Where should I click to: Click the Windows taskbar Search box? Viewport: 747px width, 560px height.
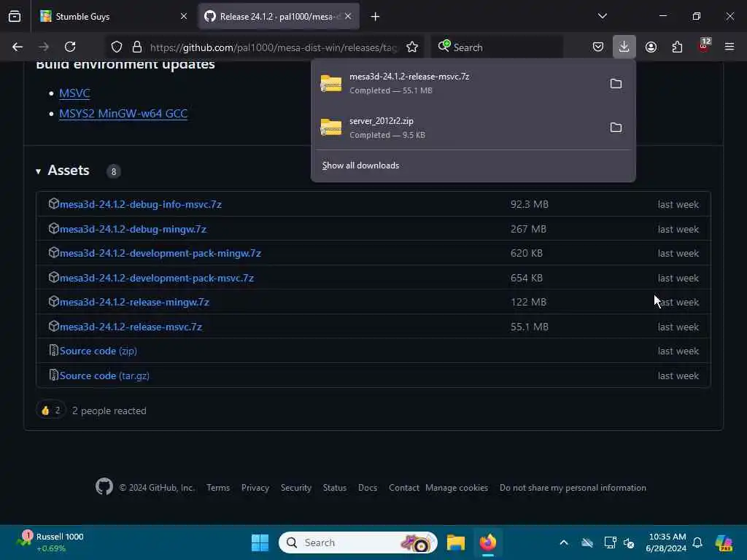click(357, 542)
